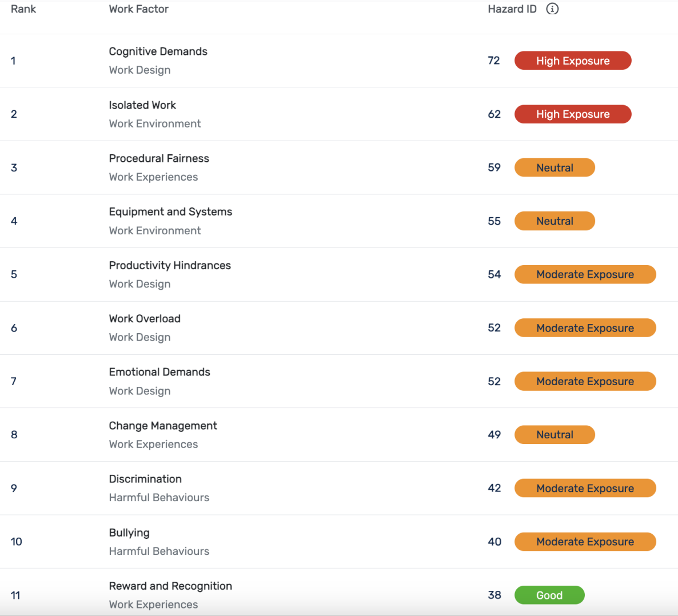Viewport: 678px width, 616px height.
Task: Open the Bullying work factor
Action: [129, 533]
